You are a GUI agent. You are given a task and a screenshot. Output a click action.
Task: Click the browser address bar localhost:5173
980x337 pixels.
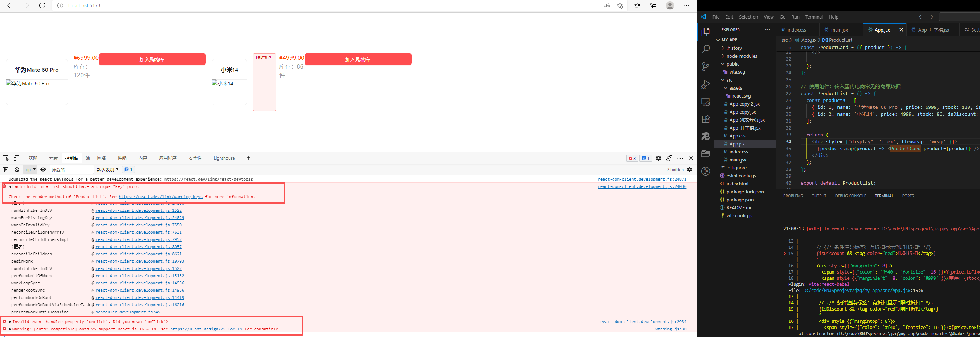click(84, 5)
